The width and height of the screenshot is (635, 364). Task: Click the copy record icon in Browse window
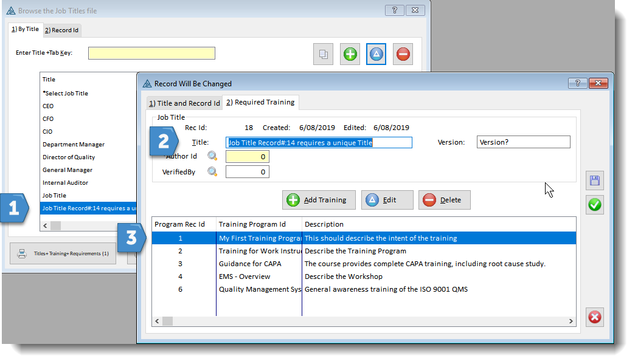323,54
